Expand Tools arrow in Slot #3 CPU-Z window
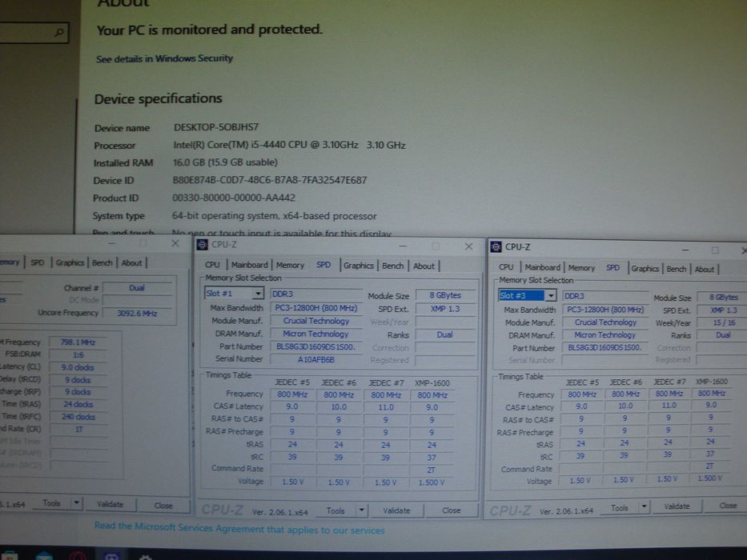 point(644,506)
